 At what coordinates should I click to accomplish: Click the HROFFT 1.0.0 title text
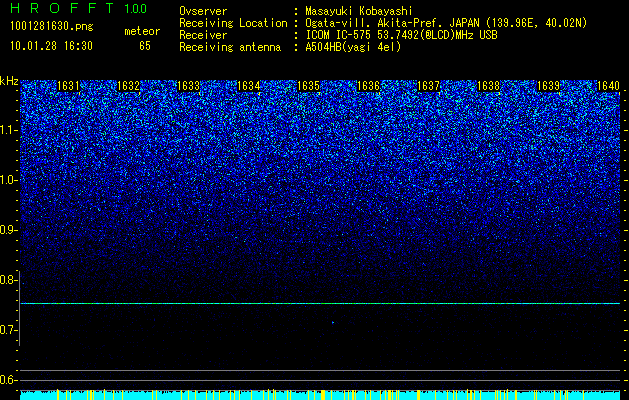(x=79, y=8)
